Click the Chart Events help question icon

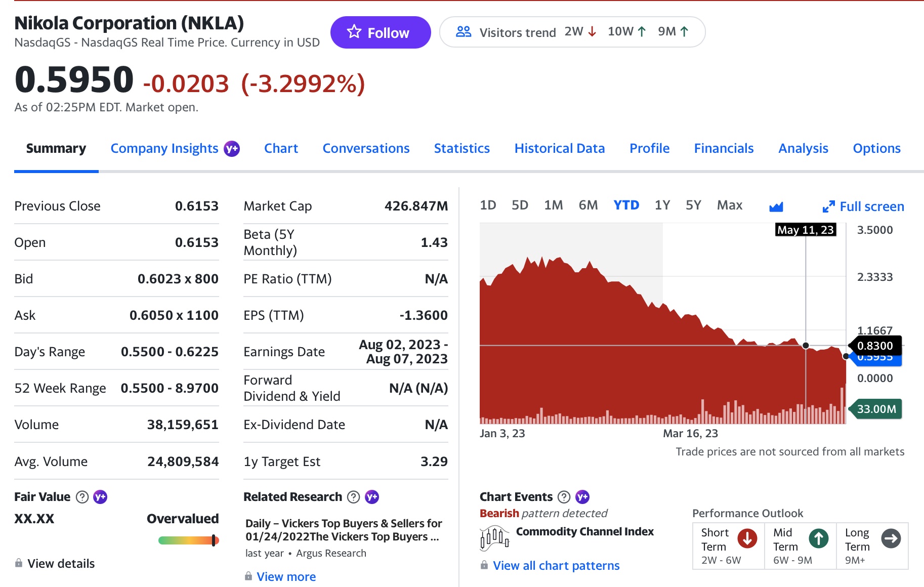click(564, 497)
